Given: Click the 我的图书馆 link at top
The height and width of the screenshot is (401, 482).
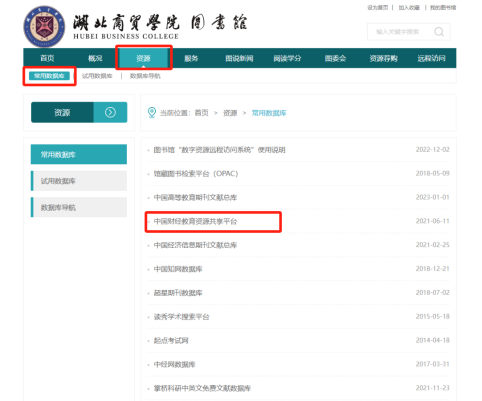Looking at the screenshot, I should click(443, 8).
